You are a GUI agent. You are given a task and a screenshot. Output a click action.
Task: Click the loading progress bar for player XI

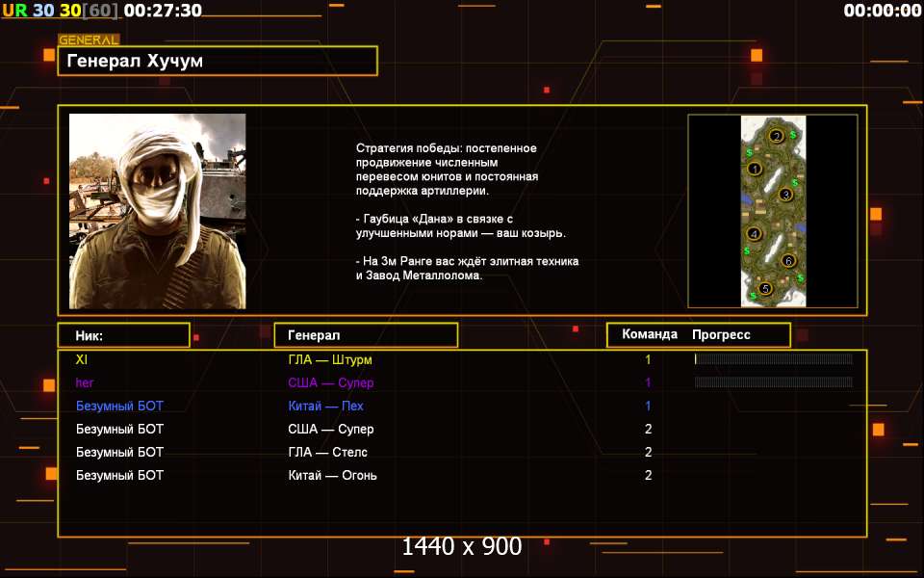773,359
